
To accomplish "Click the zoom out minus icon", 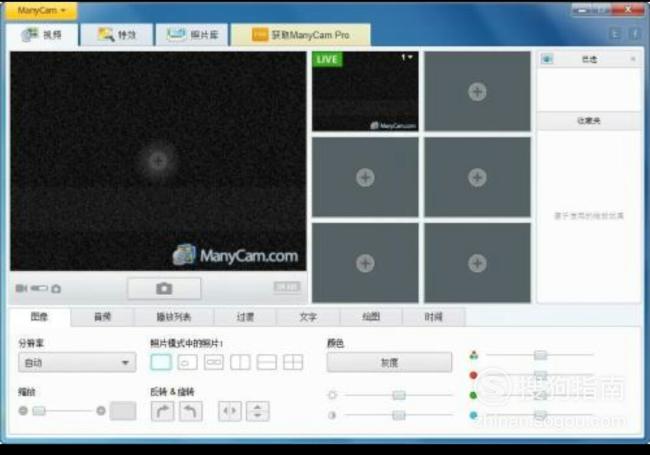I will pos(23,411).
